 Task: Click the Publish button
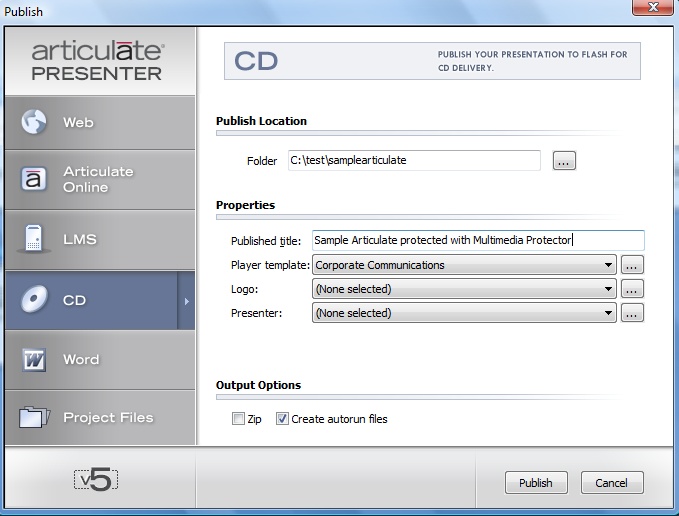pos(536,482)
